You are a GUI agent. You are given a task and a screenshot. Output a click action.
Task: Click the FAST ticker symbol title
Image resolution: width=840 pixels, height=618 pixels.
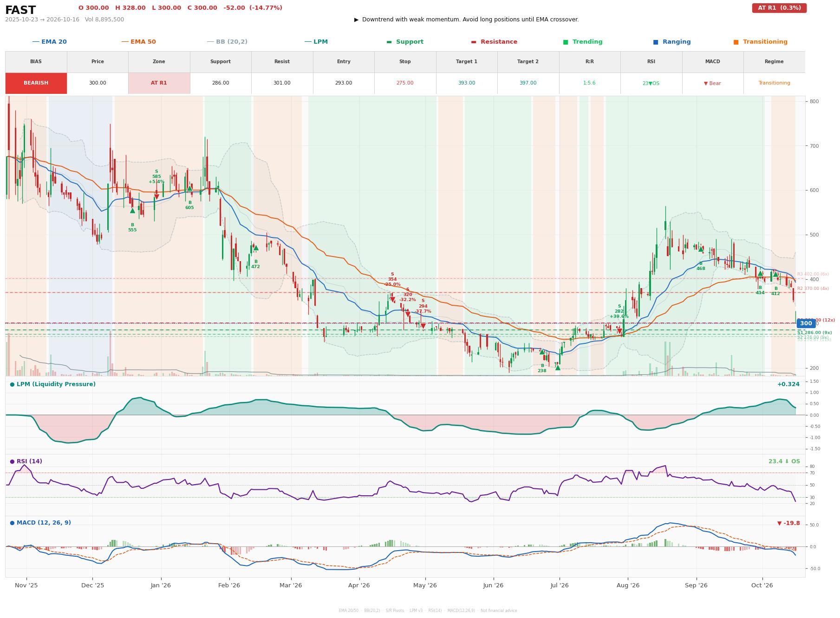pos(20,10)
